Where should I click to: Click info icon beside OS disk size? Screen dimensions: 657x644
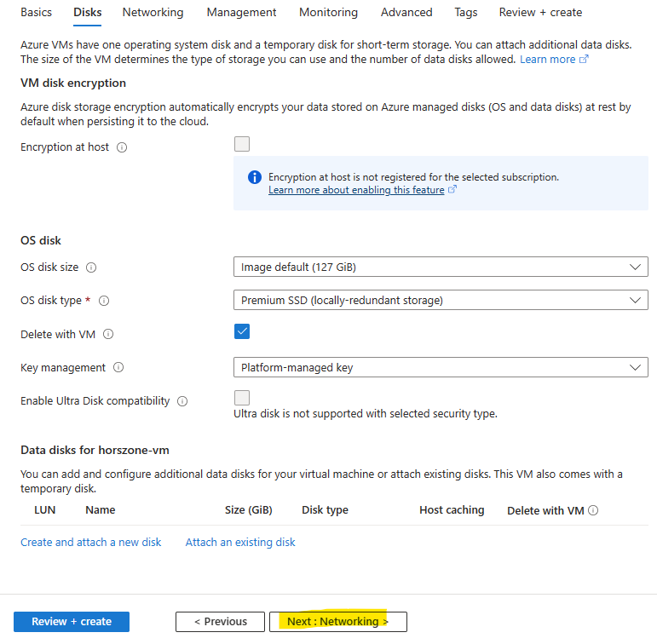pos(91,267)
